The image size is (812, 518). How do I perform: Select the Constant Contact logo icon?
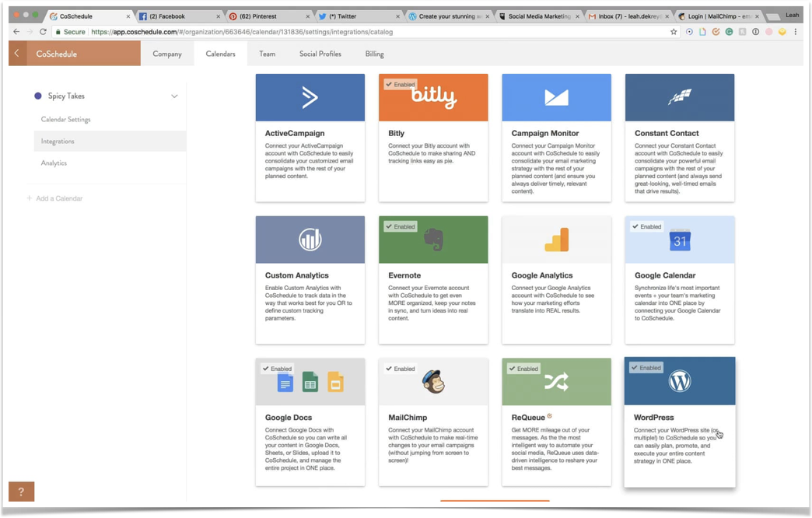click(679, 97)
